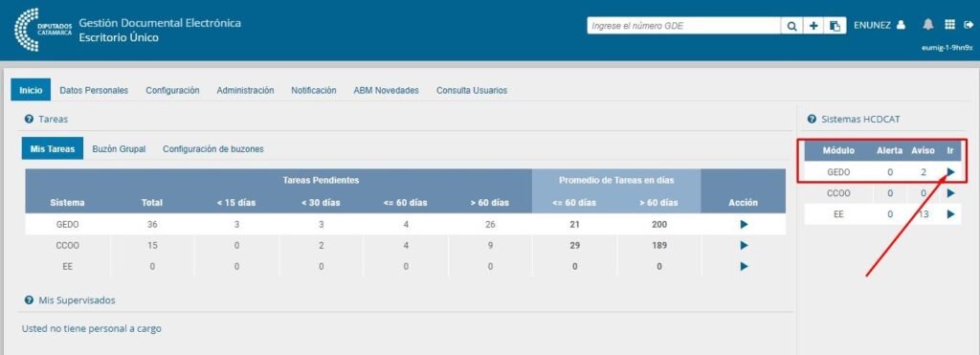Screen dimensions: 980x355
Task: Click the plus icon beside search
Action: (x=813, y=26)
